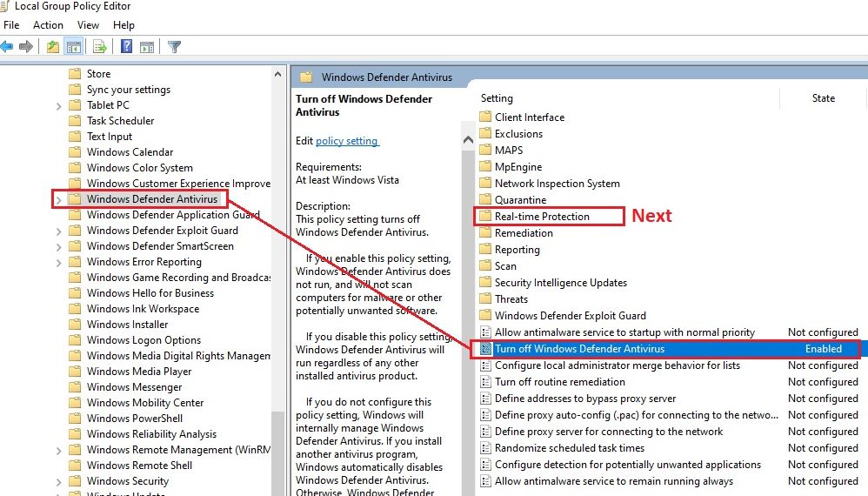The image size is (868, 496).
Task: Click the Back arrow toolbar icon
Action: [x=7, y=47]
